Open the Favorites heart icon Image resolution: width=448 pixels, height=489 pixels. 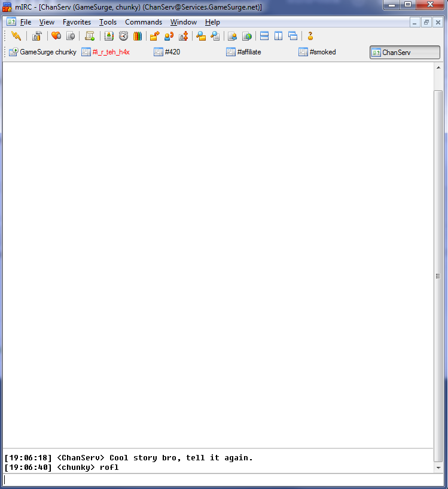[x=56, y=36]
